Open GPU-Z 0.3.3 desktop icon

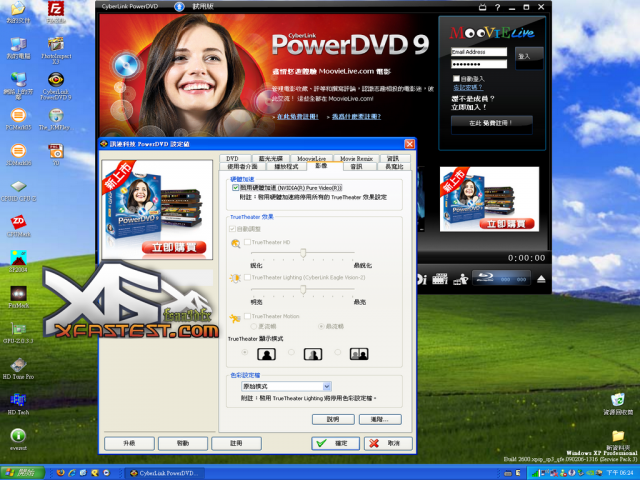(18, 333)
